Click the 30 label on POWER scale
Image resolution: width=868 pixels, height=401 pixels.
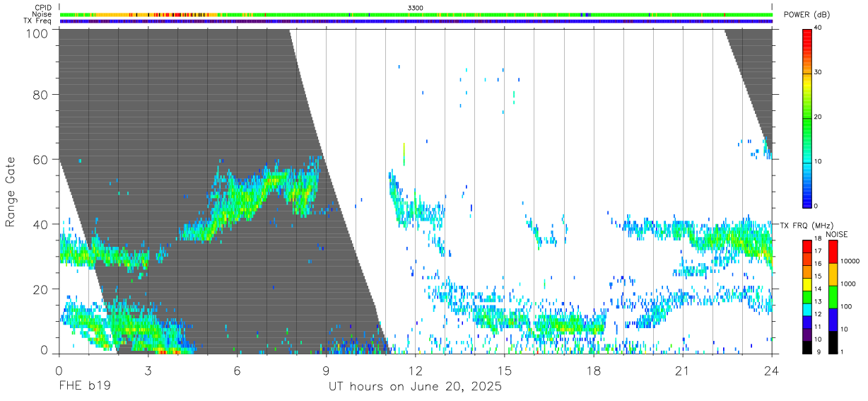click(817, 73)
